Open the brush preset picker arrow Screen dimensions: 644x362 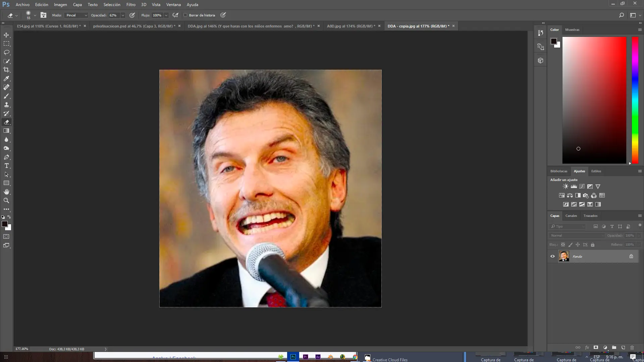pyautogui.click(x=35, y=15)
